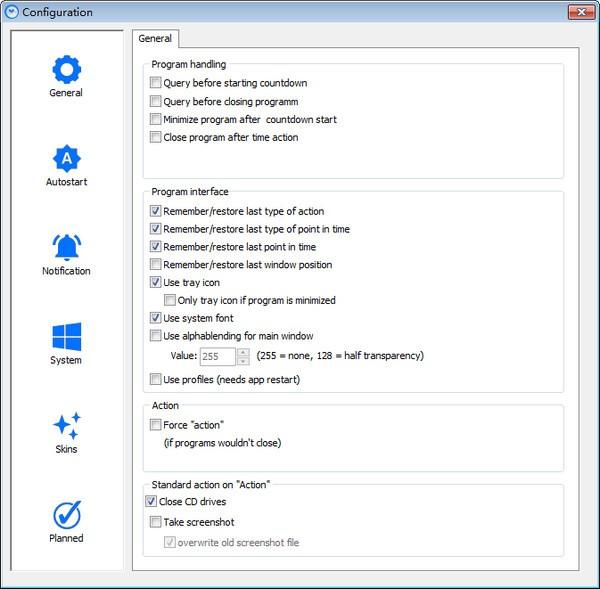Disable Use tray icon option
This screenshot has height=589, width=600.
155,282
